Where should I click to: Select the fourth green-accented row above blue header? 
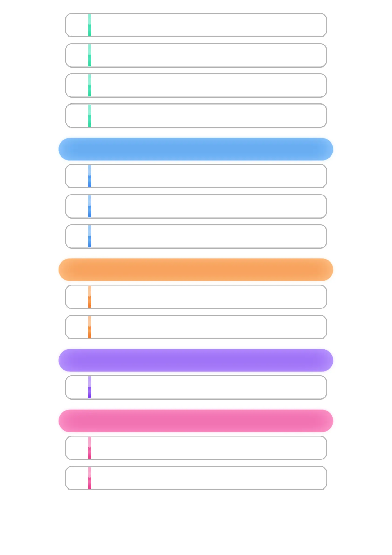coord(196,116)
